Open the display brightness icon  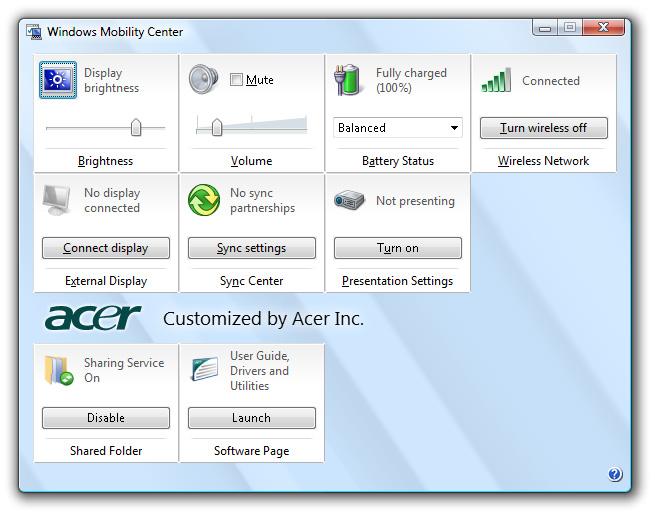(x=58, y=80)
